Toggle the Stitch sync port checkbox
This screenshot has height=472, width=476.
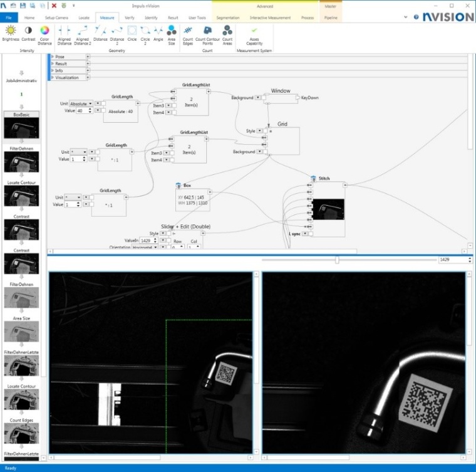(311, 234)
